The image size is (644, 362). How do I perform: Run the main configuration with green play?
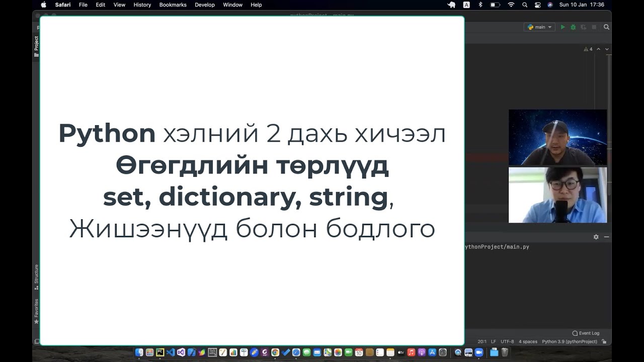563,27
